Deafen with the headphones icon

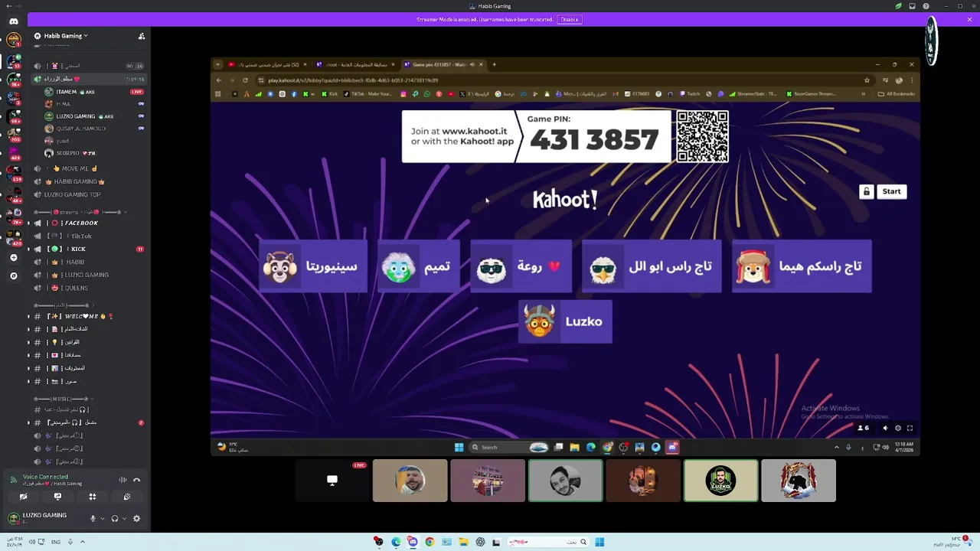pos(115,518)
